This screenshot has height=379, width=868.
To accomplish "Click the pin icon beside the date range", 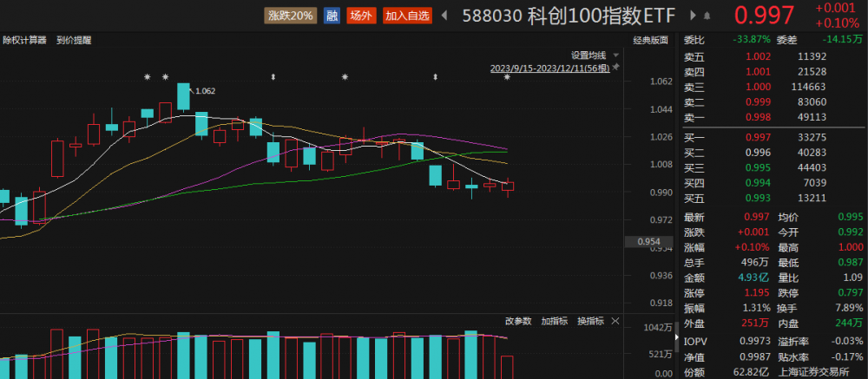I will pos(615,68).
